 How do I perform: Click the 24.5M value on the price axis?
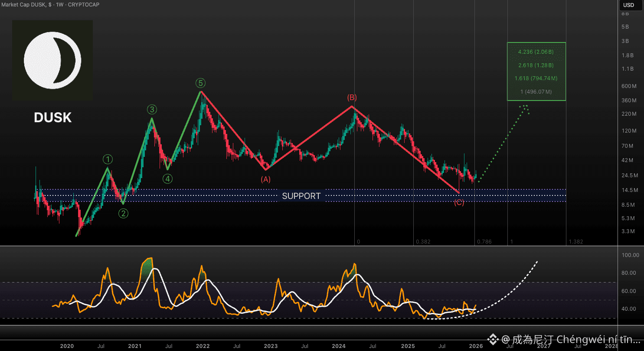click(x=630, y=175)
